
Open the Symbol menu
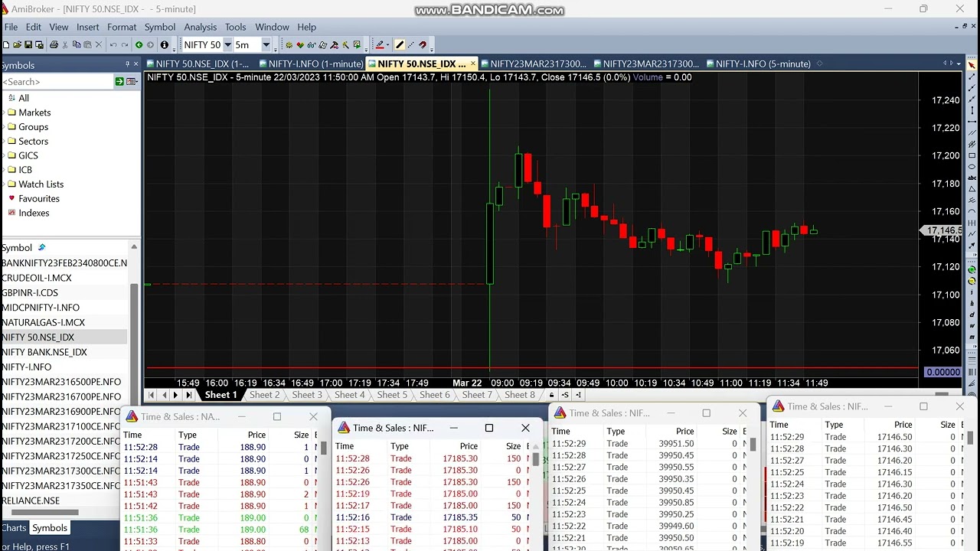click(x=159, y=27)
